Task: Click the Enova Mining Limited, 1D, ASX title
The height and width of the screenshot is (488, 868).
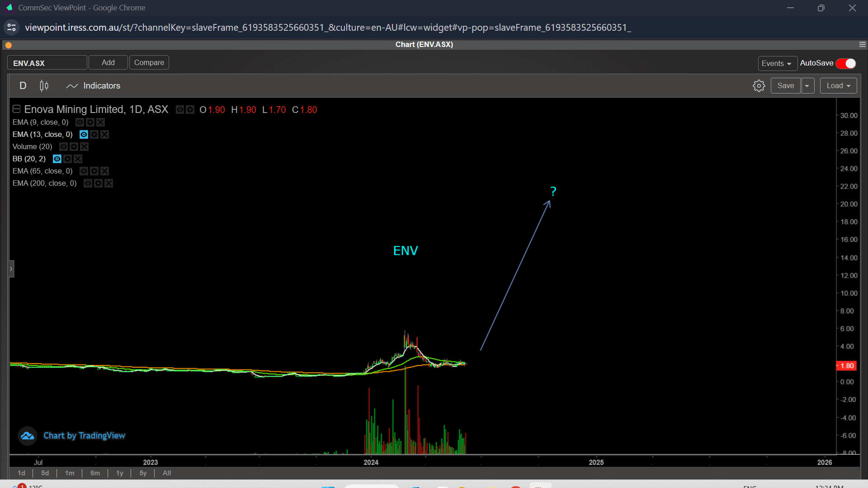Action: pos(96,109)
